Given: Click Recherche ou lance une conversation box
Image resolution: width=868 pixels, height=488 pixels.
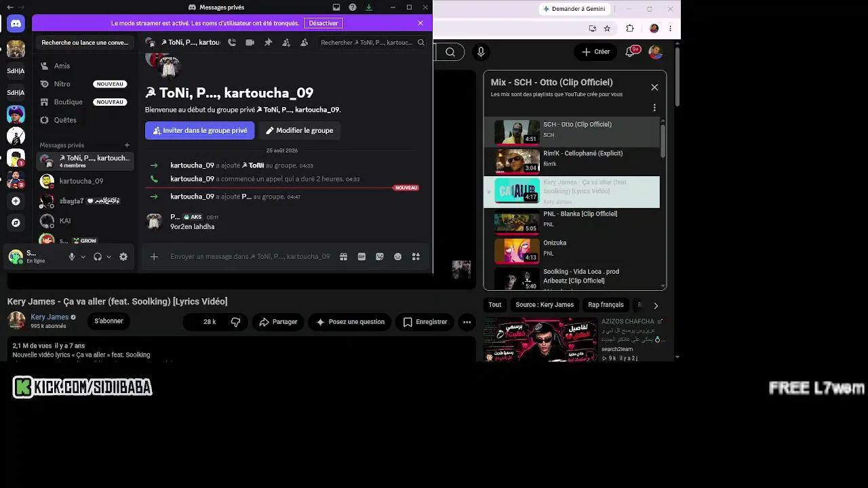Looking at the screenshot, I should [85, 42].
